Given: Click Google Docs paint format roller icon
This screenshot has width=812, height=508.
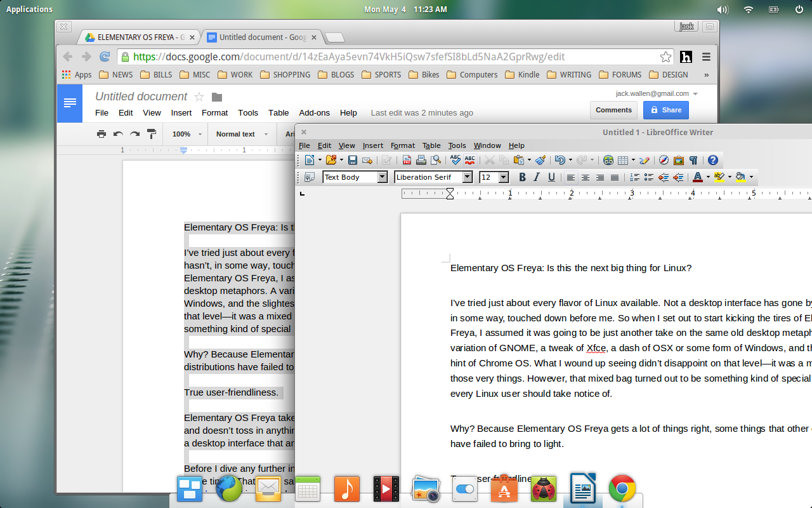Looking at the screenshot, I should click(152, 134).
